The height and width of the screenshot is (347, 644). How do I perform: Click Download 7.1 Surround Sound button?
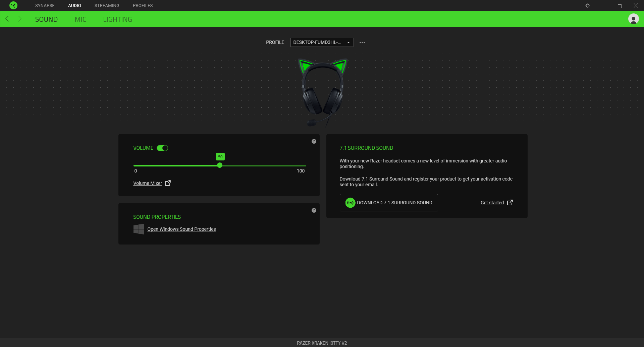click(388, 203)
